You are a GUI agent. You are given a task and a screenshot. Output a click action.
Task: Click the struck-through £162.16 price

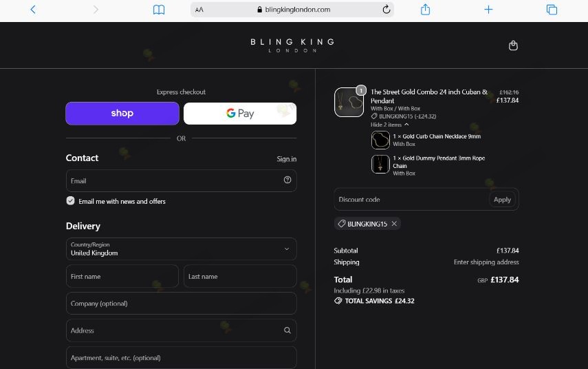(509, 92)
